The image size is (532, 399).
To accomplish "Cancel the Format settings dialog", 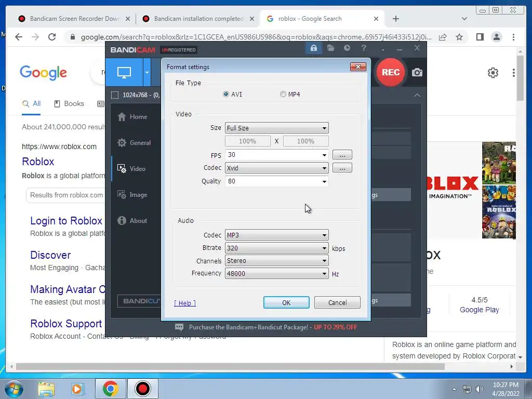I will pos(337,302).
